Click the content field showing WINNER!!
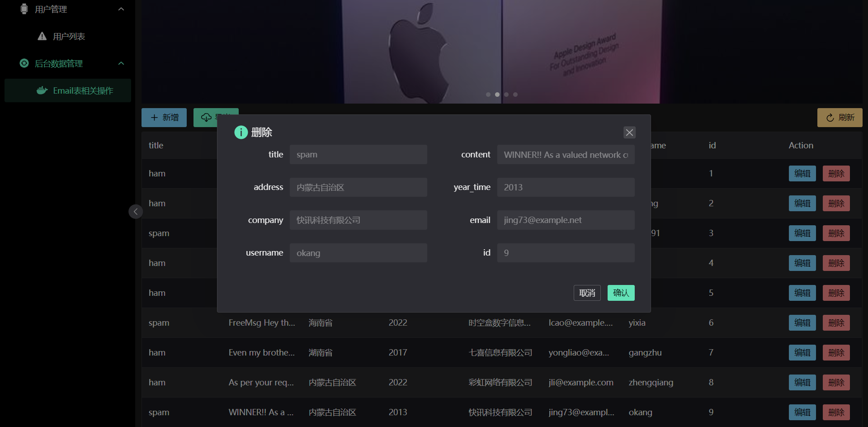 566,155
